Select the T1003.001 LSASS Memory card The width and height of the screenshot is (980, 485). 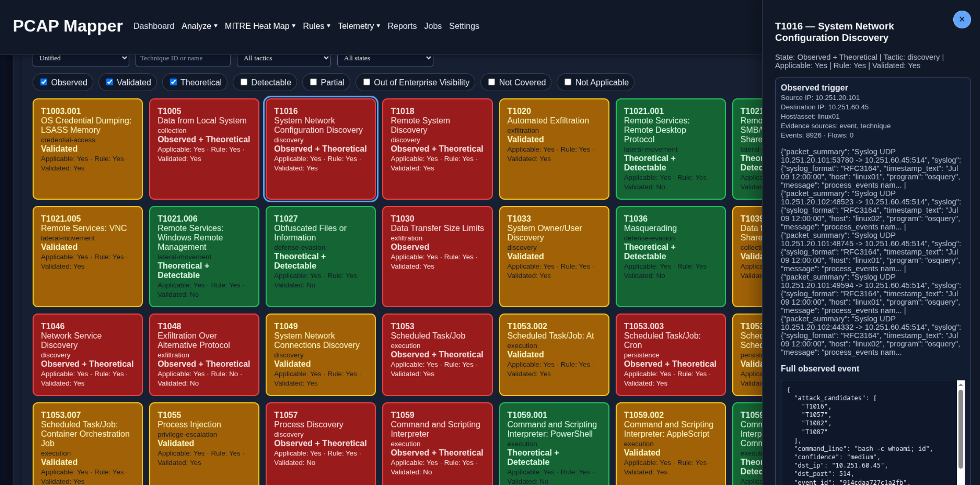click(x=87, y=149)
